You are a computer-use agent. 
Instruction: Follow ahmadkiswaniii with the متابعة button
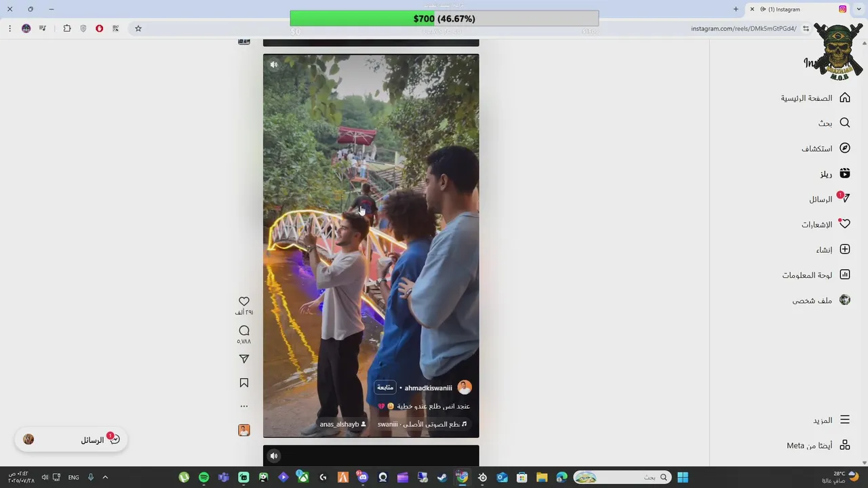tap(385, 388)
